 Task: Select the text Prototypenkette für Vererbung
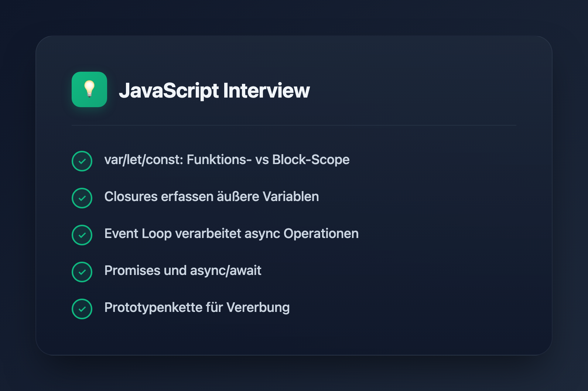point(197,307)
